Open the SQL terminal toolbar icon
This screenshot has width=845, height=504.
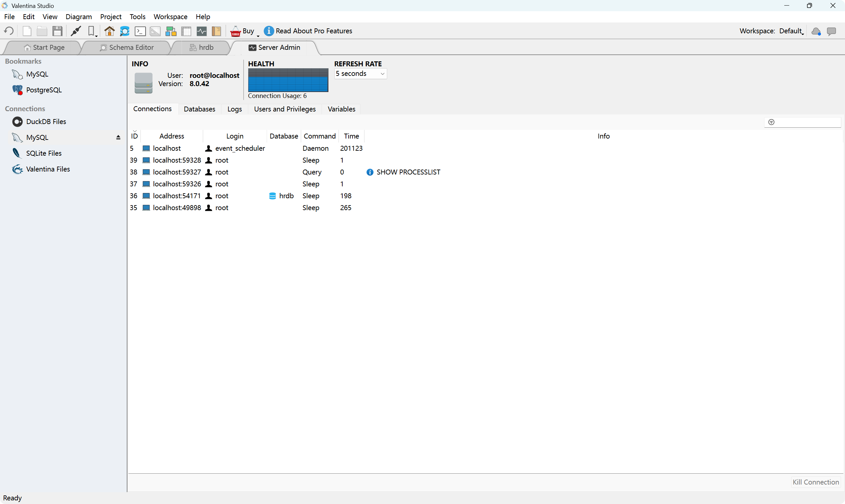[x=140, y=31]
